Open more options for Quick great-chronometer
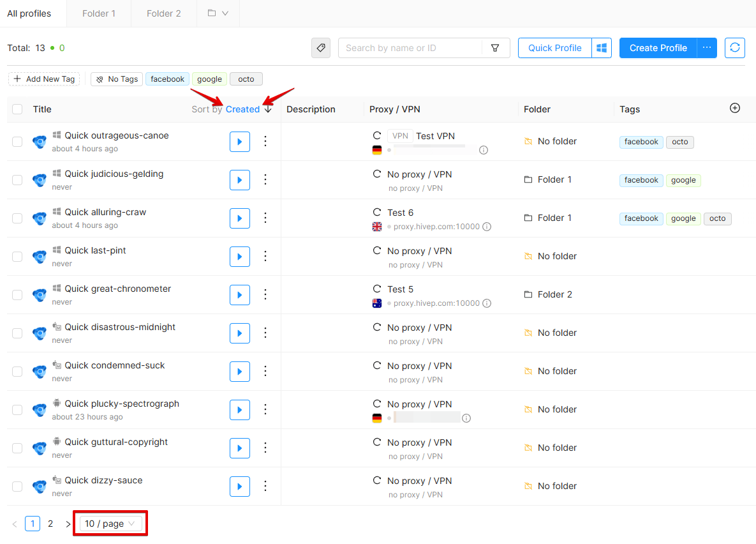This screenshot has width=756, height=544. pyautogui.click(x=265, y=294)
